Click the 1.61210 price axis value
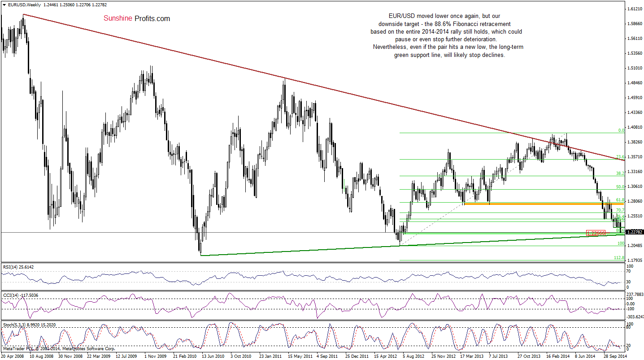 (635, 9)
